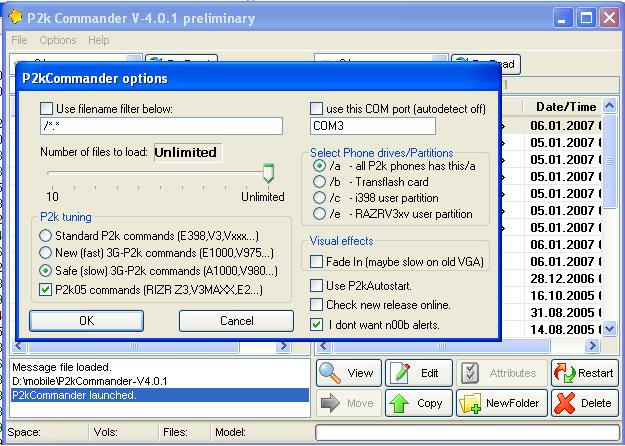Click the filename filter text field
The height and width of the screenshot is (446, 625).
point(161,126)
